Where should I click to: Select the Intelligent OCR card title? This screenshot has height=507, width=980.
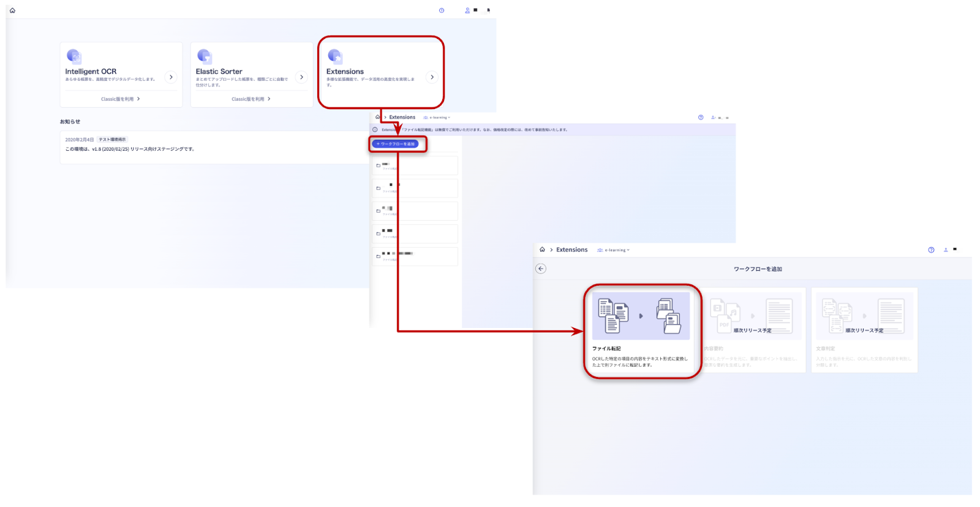91,72
